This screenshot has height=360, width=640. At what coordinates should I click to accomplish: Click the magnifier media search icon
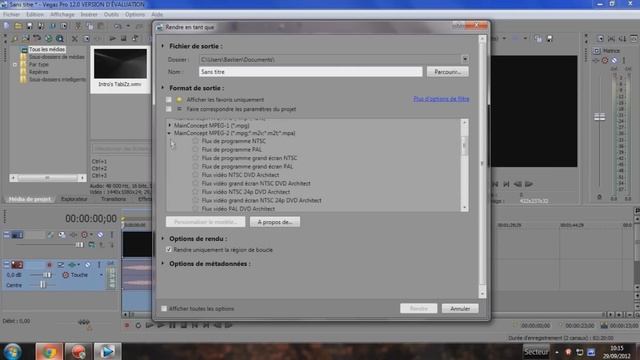click(x=60, y=38)
